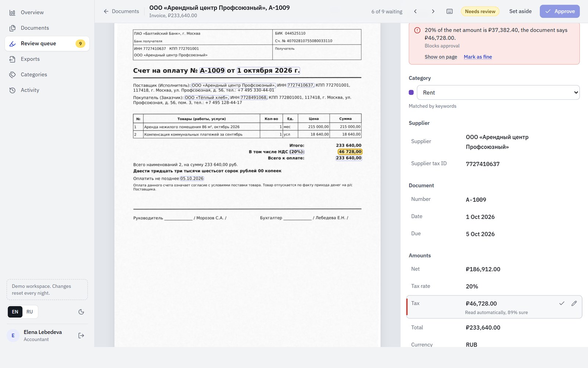This screenshot has height=368, width=588.
Task: Toggle dark mode moon icon
Action: (81, 312)
